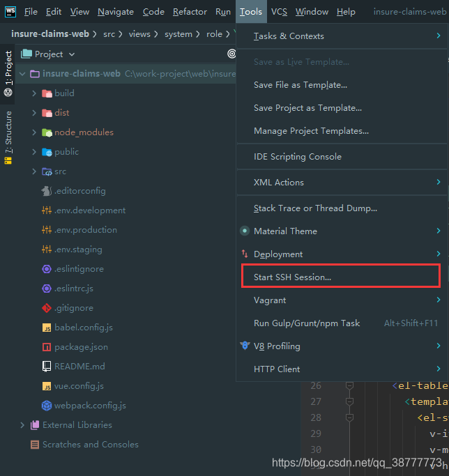The width and height of the screenshot is (449, 476).
Task: Click the webpack.config.js webpack icon
Action: click(47, 406)
